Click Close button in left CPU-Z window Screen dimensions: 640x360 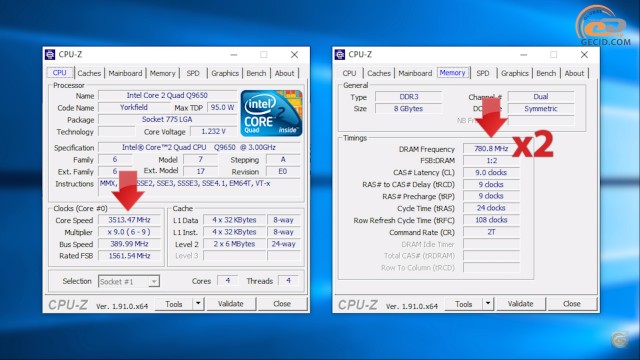click(282, 304)
